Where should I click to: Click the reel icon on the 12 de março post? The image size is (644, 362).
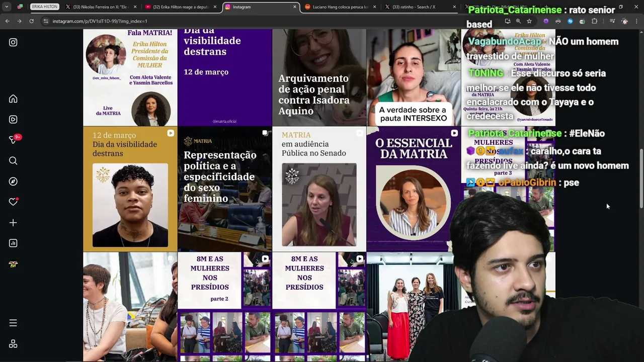click(x=171, y=133)
